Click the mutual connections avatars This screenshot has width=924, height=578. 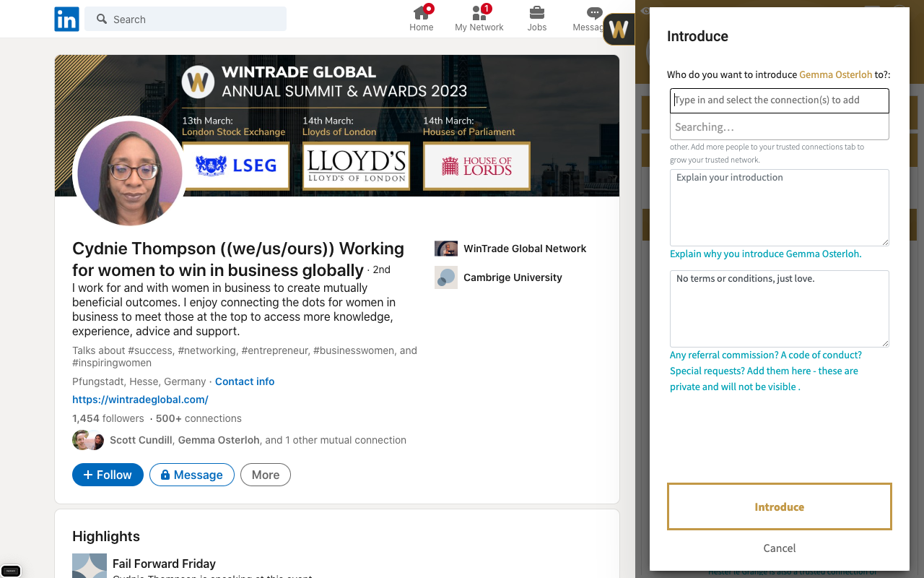coord(88,440)
